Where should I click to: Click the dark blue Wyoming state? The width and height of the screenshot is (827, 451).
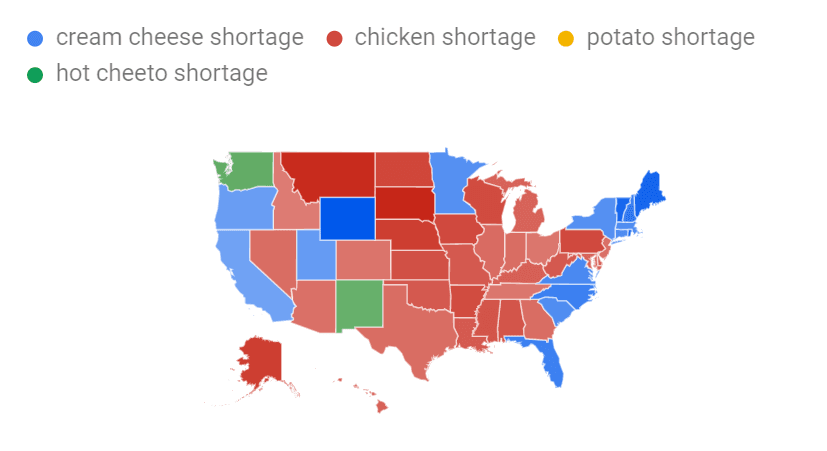click(348, 218)
